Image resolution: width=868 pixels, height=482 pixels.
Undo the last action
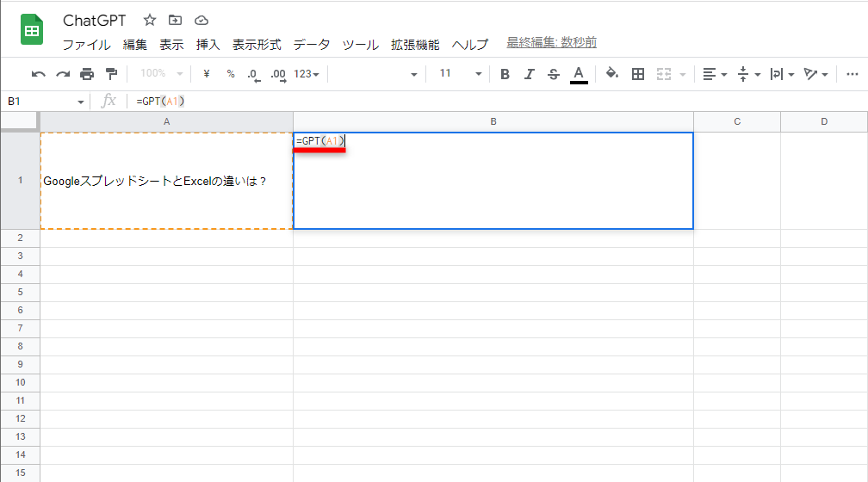(38, 74)
